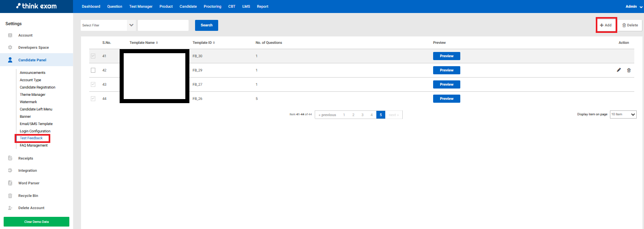Open the Test Manager menu

tap(141, 6)
